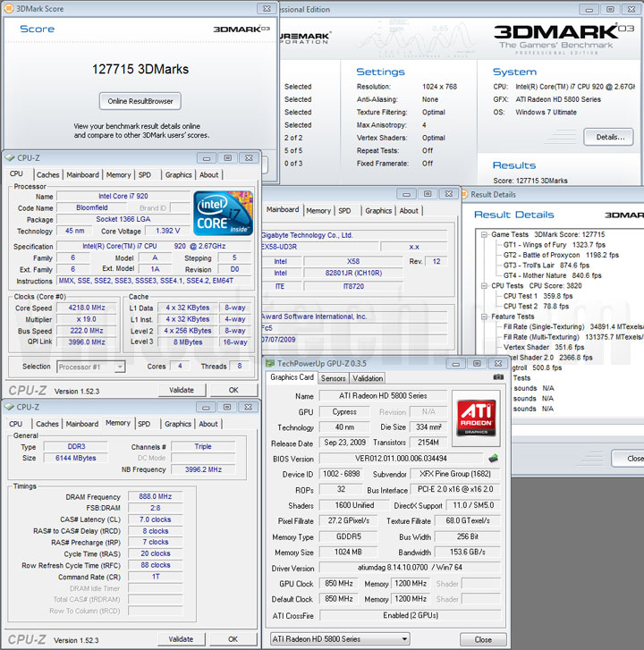Click the Enabled (2 GPUs) CrossFire value
644x650 pixels.
click(411, 616)
